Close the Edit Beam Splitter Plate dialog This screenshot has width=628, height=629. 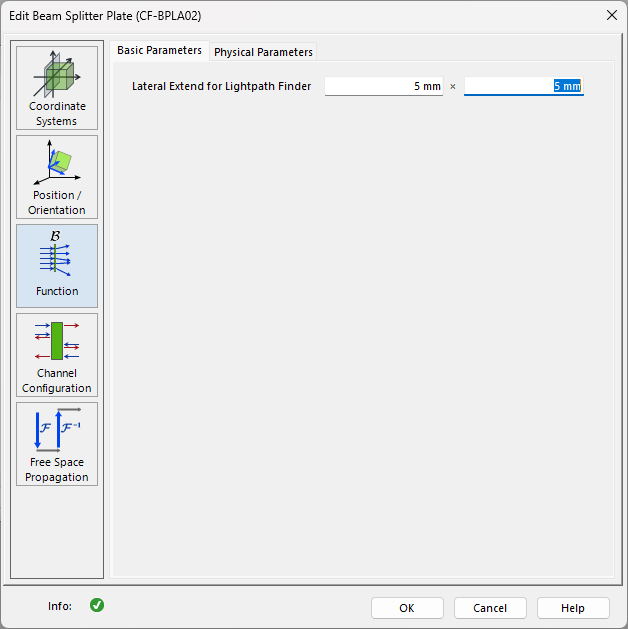tap(612, 16)
